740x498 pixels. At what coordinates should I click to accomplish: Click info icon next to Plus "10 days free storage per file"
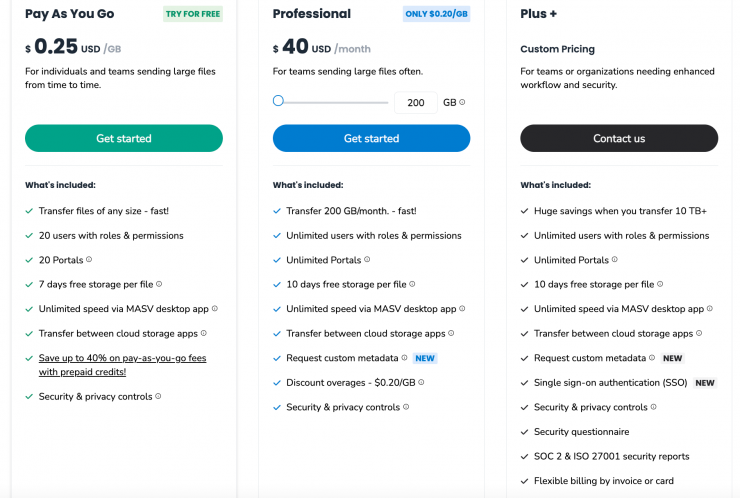[x=661, y=285]
